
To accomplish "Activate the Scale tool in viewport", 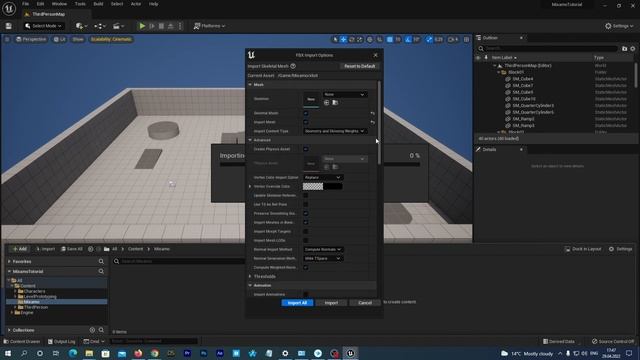I will click(x=360, y=40).
